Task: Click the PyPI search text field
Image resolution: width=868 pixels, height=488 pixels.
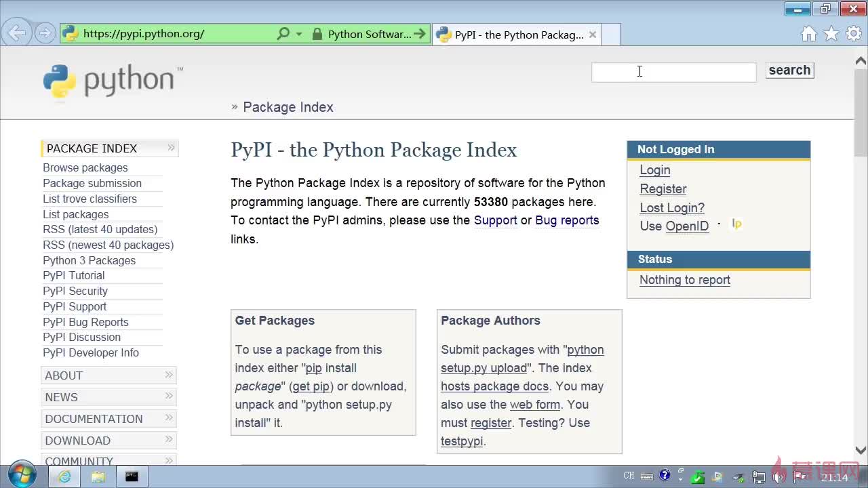Action: point(673,72)
